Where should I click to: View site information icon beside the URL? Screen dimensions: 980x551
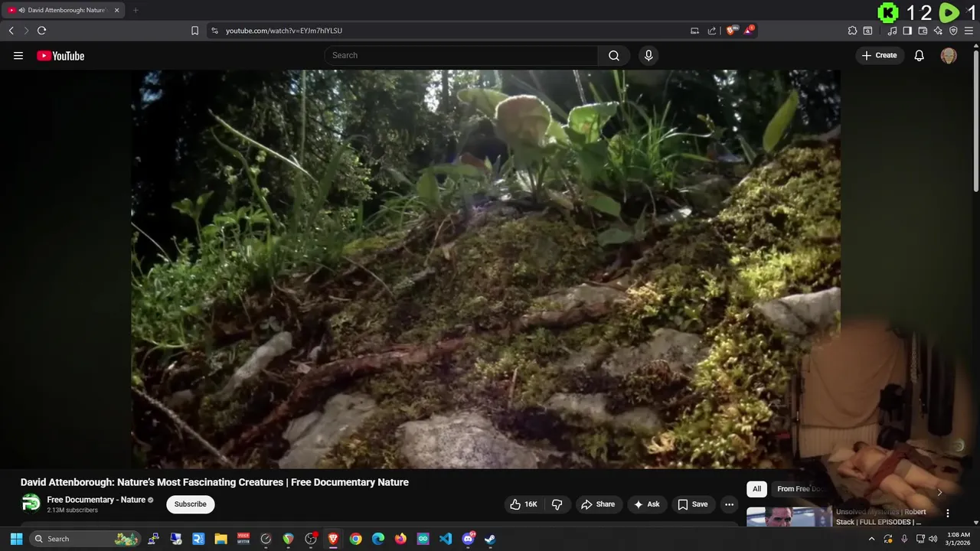point(214,31)
